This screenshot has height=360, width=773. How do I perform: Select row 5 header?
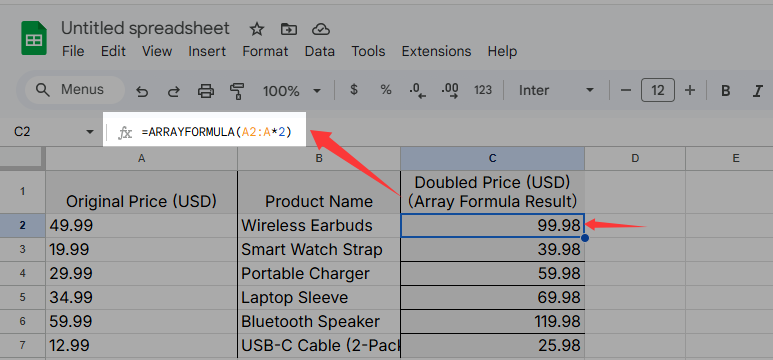click(x=22, y=297)
